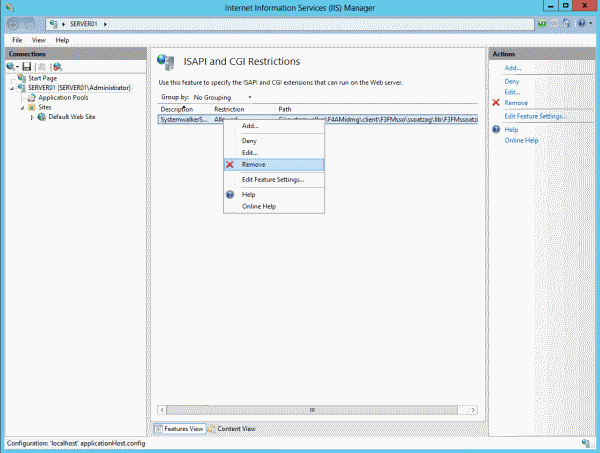Click the Forward navigation arrow button
The width and height of the screenshot is (600, 453).
click(x=29, y=25)
